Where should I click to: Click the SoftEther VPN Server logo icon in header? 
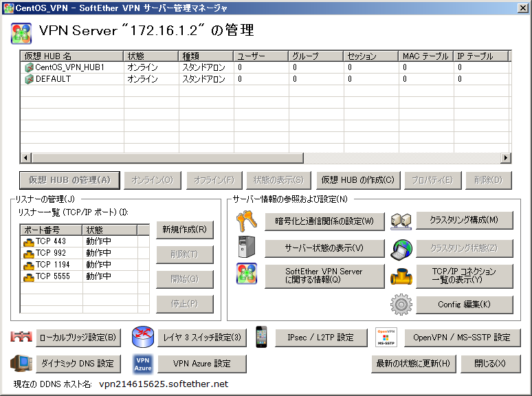(x=21, y=33)
